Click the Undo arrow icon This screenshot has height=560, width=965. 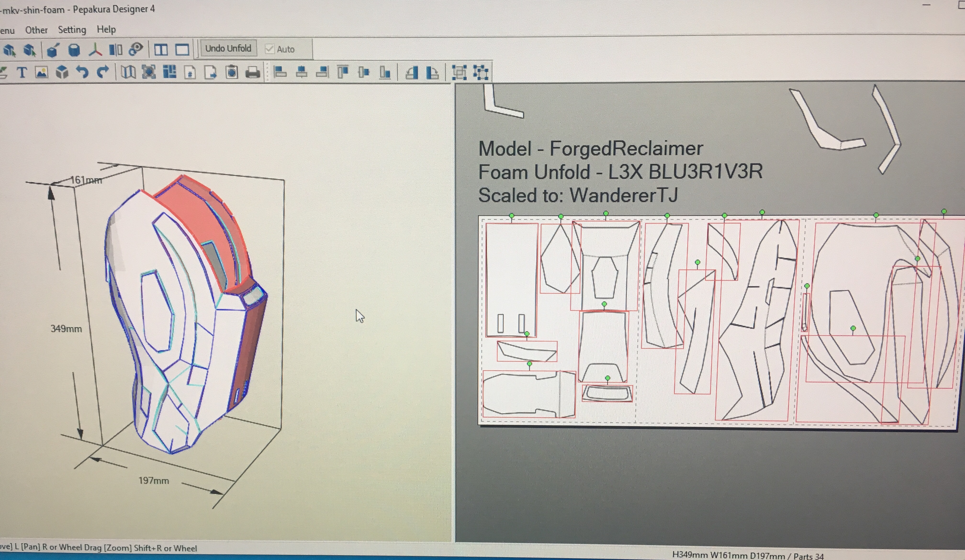tap(82, 72)
